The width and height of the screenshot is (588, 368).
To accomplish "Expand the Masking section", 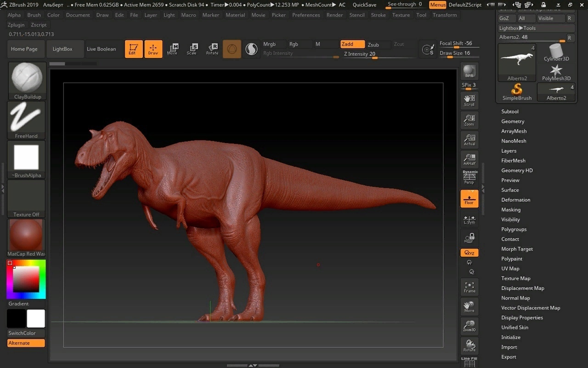I will pos(511,209).
